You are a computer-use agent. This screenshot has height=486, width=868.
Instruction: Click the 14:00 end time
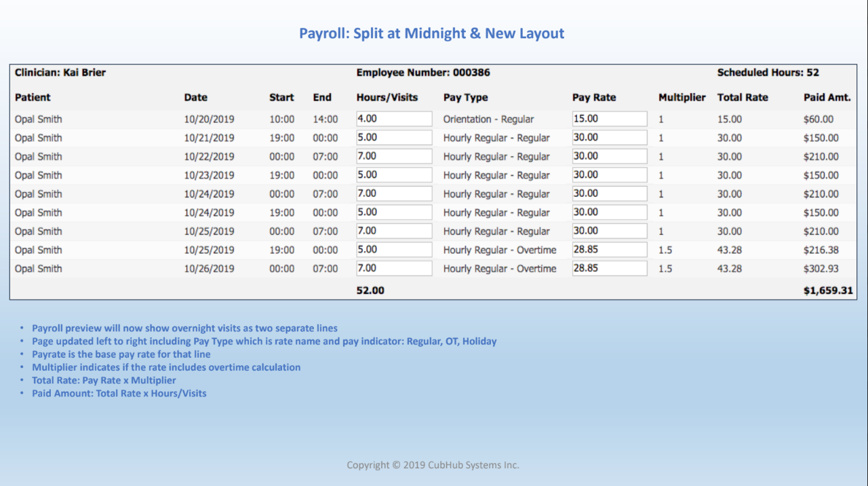point(325,119)
